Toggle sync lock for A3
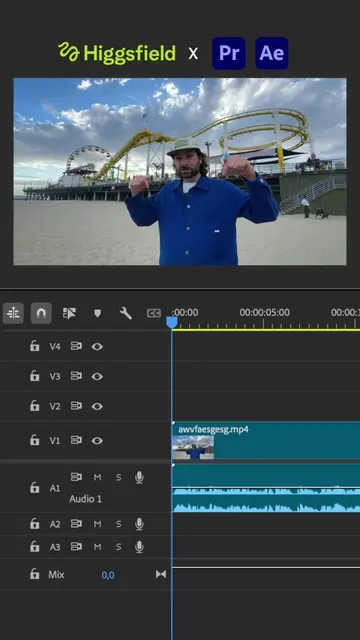The width and height of the screenshot is (360, 640). click(x=76, y=547)
